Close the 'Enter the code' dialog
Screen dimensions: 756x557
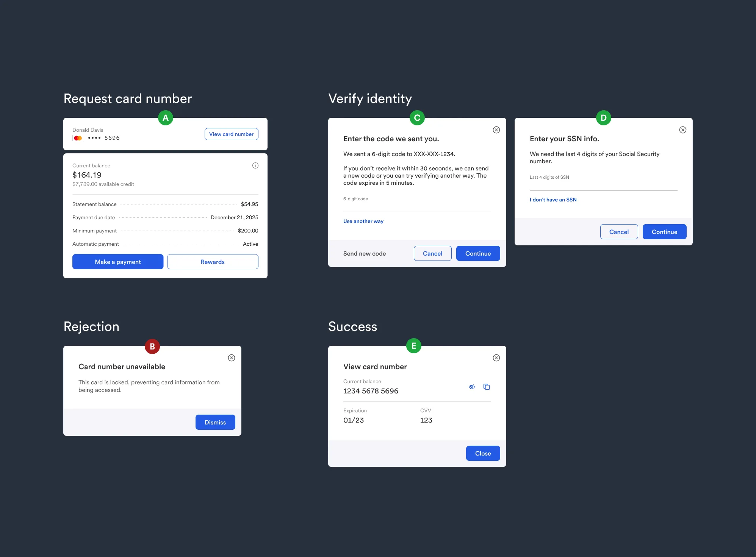496,130
